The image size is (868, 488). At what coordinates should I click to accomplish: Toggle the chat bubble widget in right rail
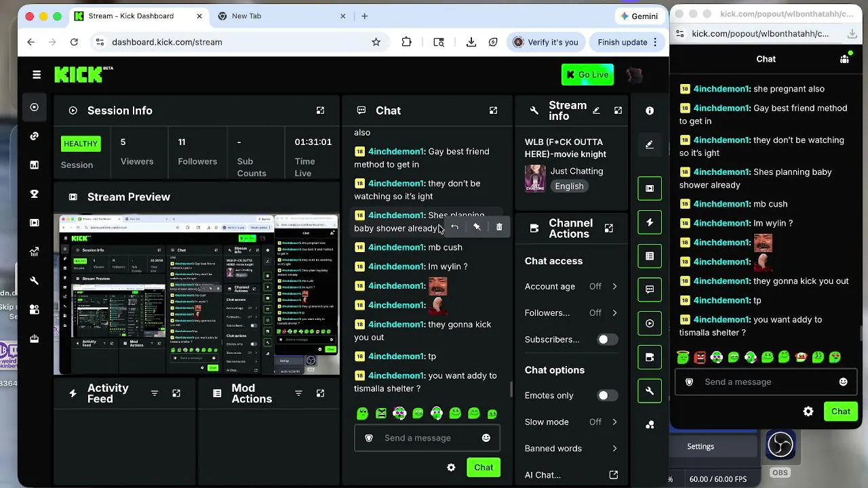(650, 289)
